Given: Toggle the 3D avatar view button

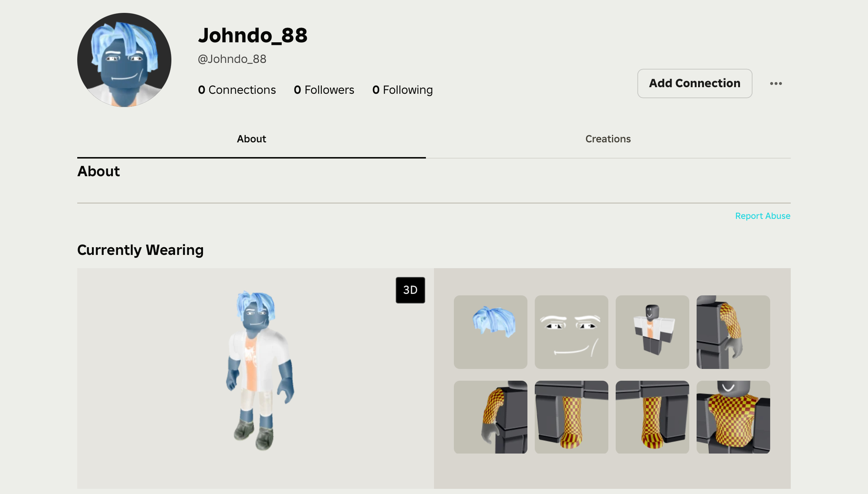Looking at the screenshot, I should click(410, 290).
